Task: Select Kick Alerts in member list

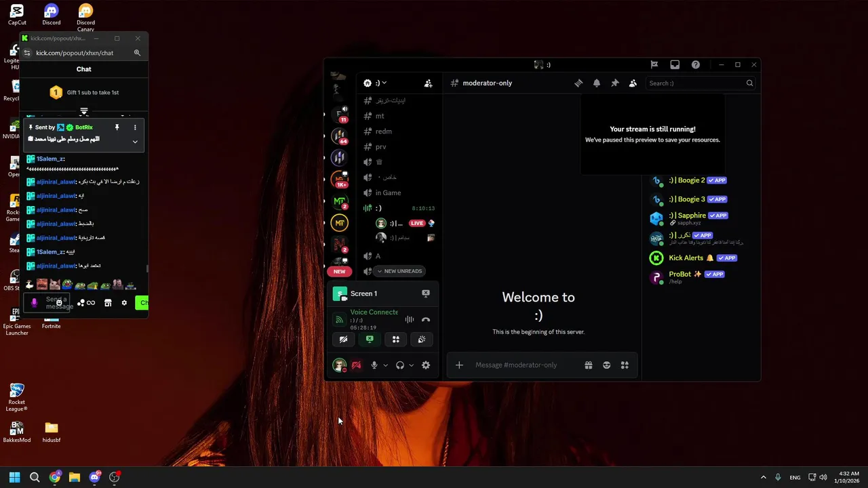Action: click(701, 258)
